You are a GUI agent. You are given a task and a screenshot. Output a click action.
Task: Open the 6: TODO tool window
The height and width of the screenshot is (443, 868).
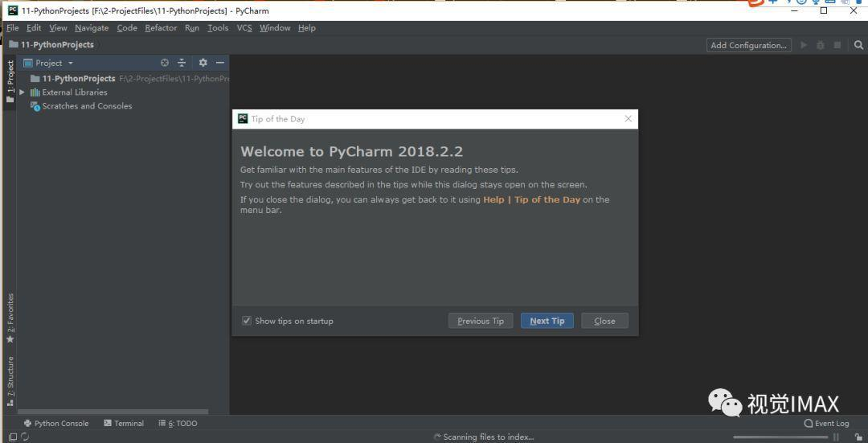coord(178,424)
